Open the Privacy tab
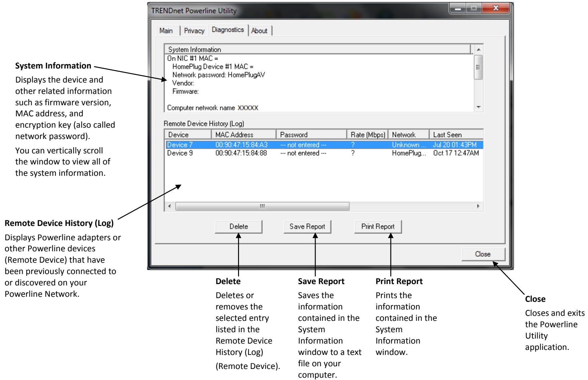 click(x=194, y=31)
